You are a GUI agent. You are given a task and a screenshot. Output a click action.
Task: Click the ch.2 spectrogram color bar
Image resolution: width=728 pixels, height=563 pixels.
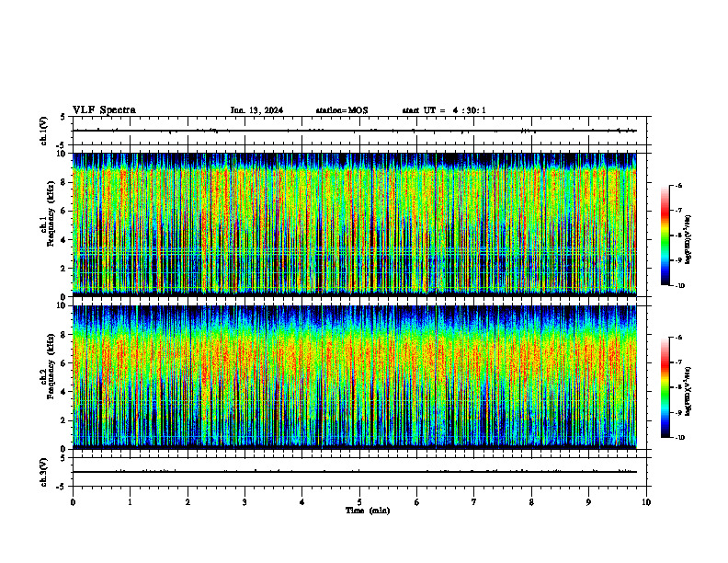665,387
